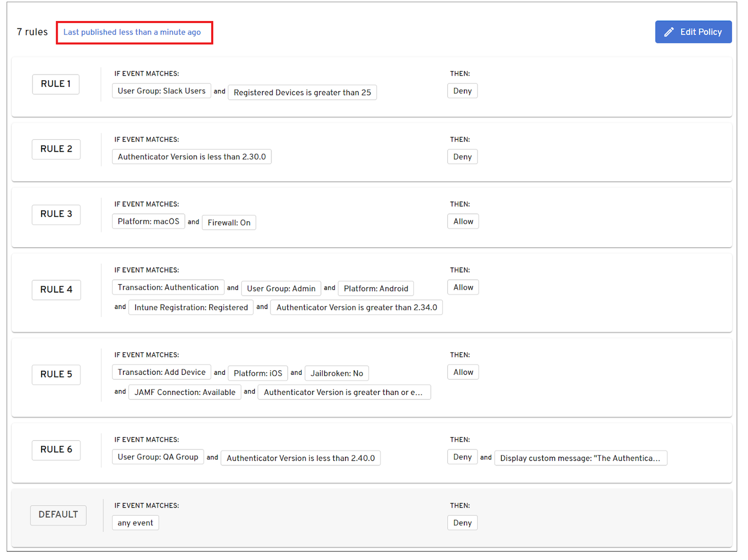Click the Last published timestamp link
The height and width of the screenshot is (560, 748).
pyautogui.click(x=132, y=32)
